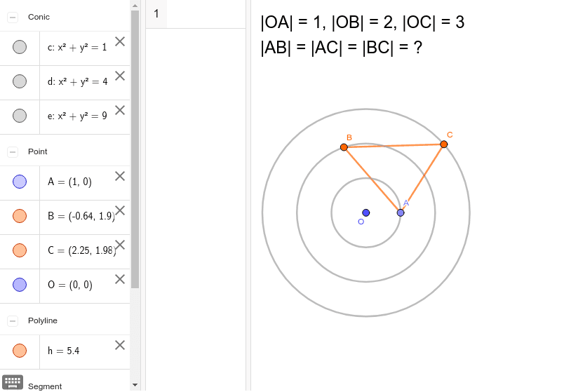Screen dimensions: 564x392
Task: Collapse the Point group
Action: tap(13, 151)
